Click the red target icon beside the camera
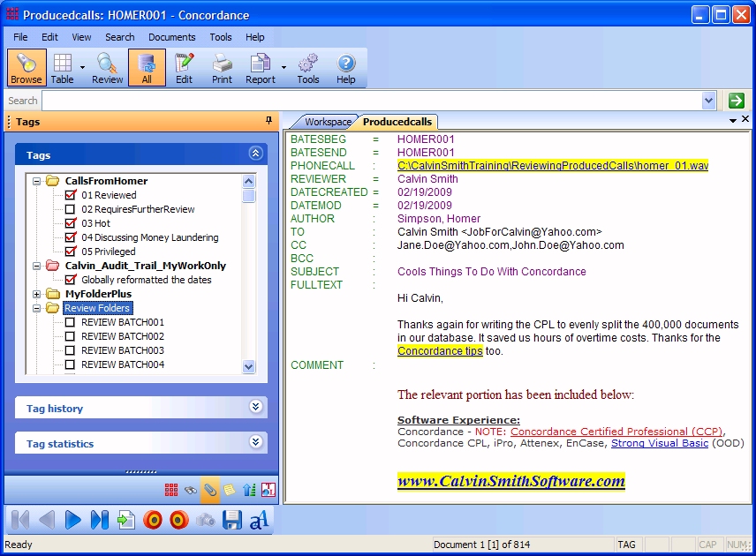The height and width of the screenshot is (556, 756). [x=179, y=521]
